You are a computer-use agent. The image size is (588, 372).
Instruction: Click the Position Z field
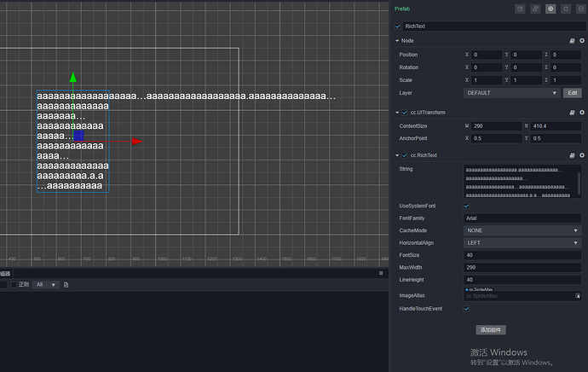pyautogui.click(x=566, y=55)
